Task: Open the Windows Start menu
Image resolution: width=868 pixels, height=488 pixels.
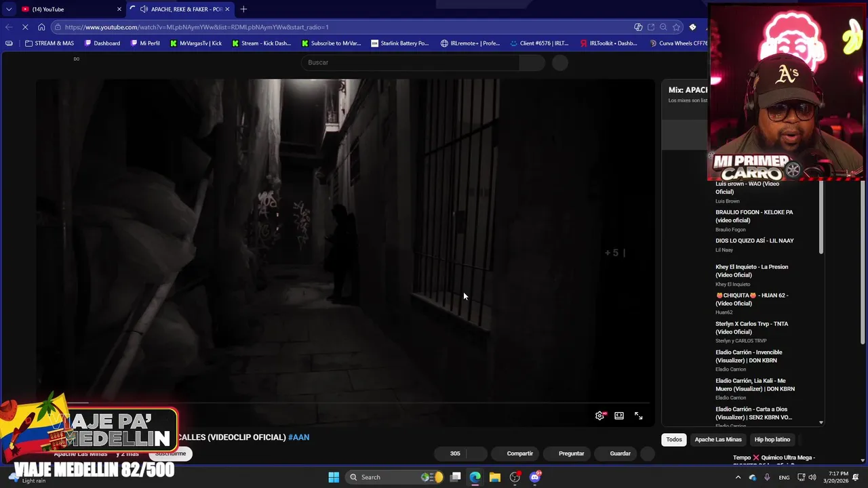Action: tap(334, 477)
